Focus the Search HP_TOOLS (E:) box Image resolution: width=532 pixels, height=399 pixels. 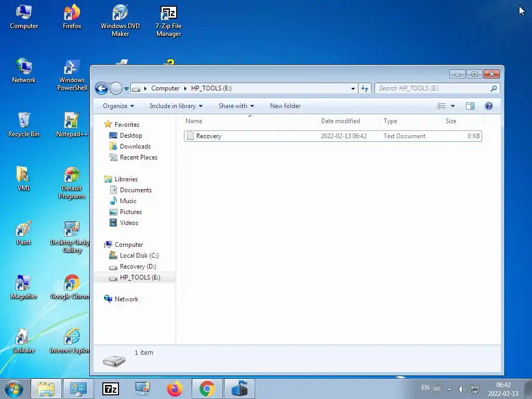tap(432, 88)
